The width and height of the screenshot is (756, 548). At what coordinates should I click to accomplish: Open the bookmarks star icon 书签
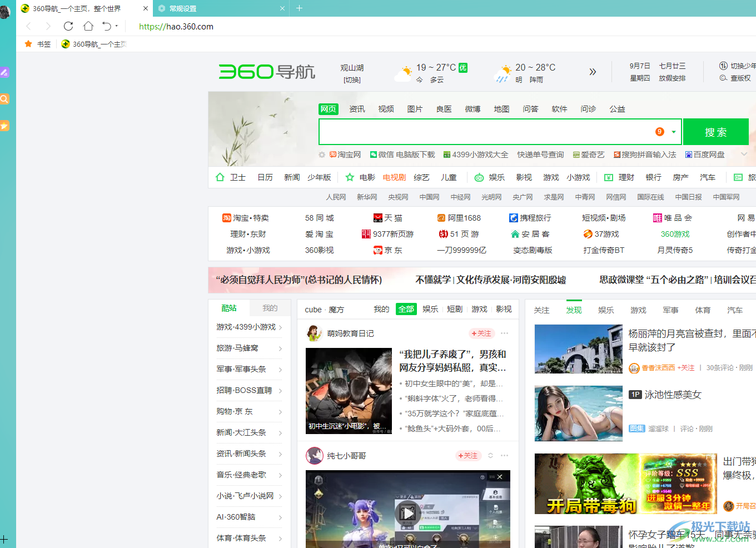28,44
